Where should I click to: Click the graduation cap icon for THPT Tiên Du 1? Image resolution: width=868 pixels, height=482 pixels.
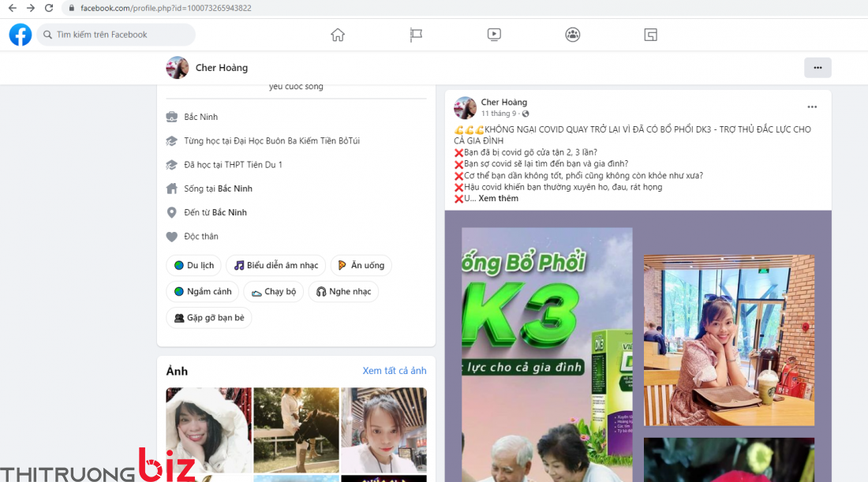[x=171, y=165]
